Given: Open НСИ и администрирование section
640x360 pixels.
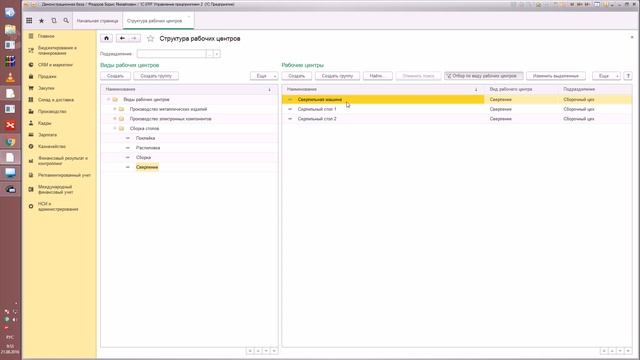Looking at the screenshot, I should pyautogui.click(x=58, y=207).
